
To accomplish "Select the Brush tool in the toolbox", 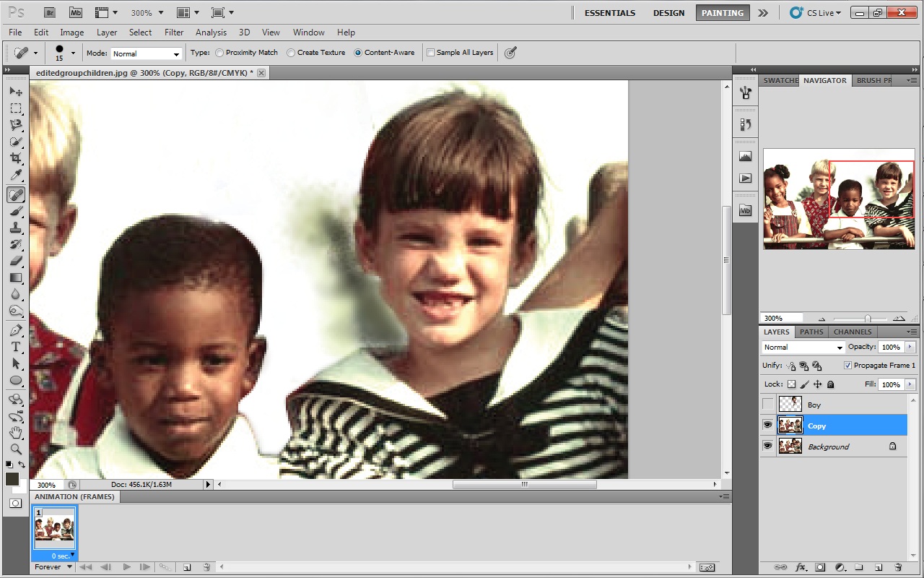I will pos(16,211).
